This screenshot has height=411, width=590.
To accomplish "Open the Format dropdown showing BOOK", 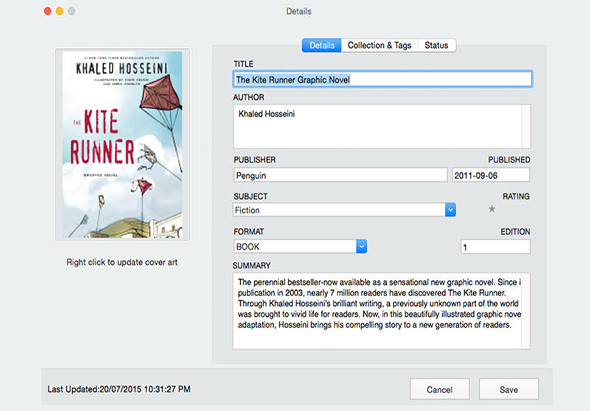I will tap(300, 246).
